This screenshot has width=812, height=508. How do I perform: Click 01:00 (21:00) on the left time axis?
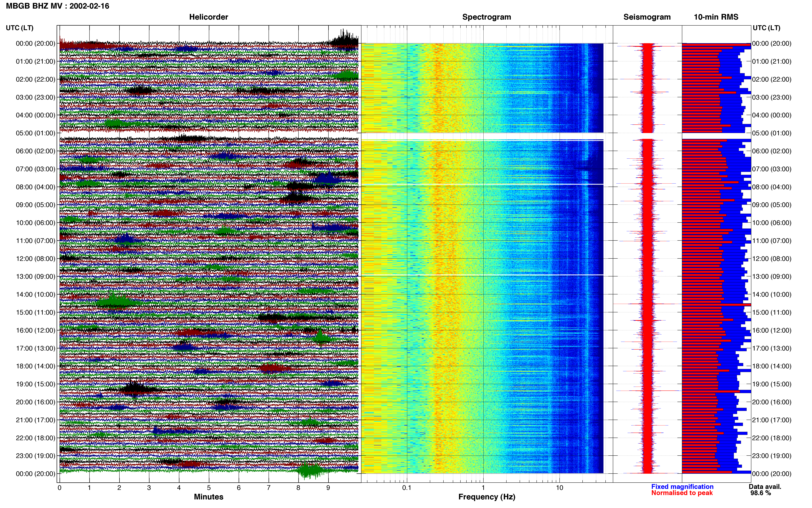pos(36,61)
